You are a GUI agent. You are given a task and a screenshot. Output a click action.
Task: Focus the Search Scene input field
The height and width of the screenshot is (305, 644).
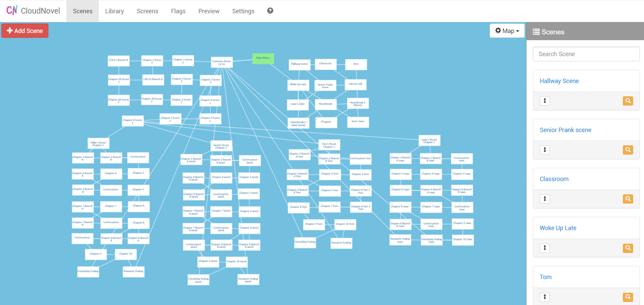[x=586, y=54]
